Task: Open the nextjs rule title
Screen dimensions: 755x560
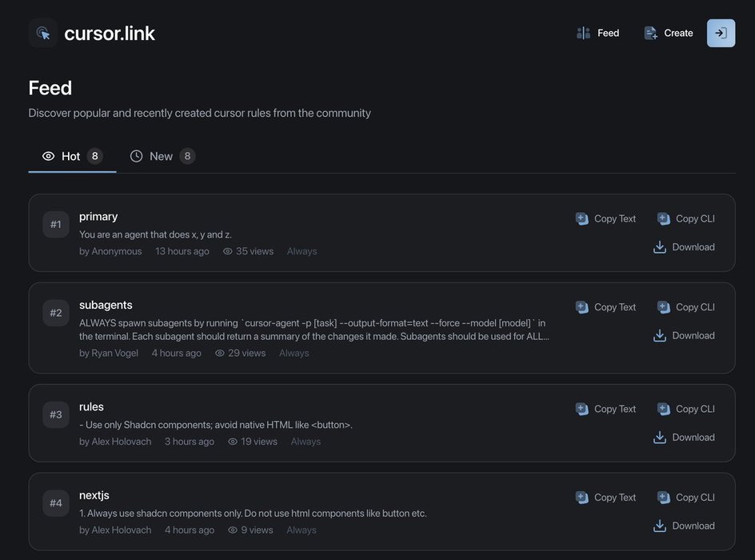Action: (x=94, y=495)
